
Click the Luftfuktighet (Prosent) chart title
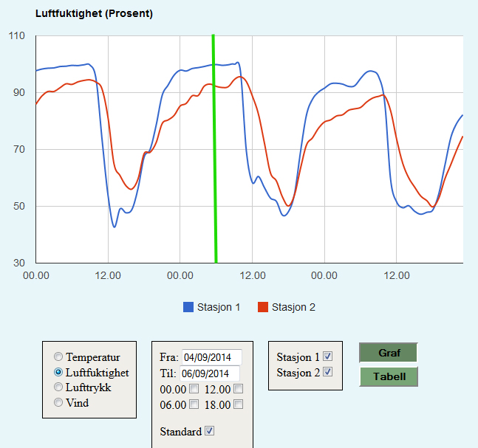[95, 14]
